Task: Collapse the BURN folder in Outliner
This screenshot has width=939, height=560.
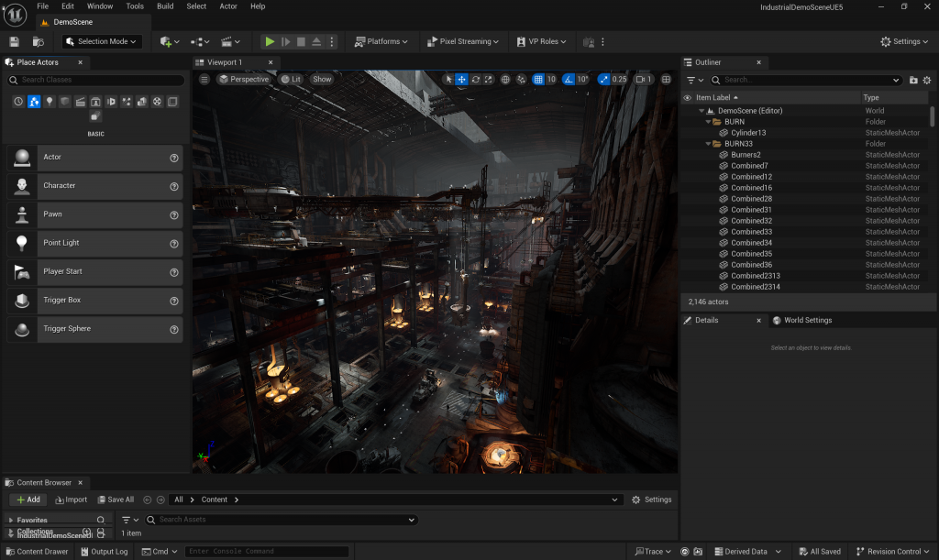Action: (x=709, y=122)
